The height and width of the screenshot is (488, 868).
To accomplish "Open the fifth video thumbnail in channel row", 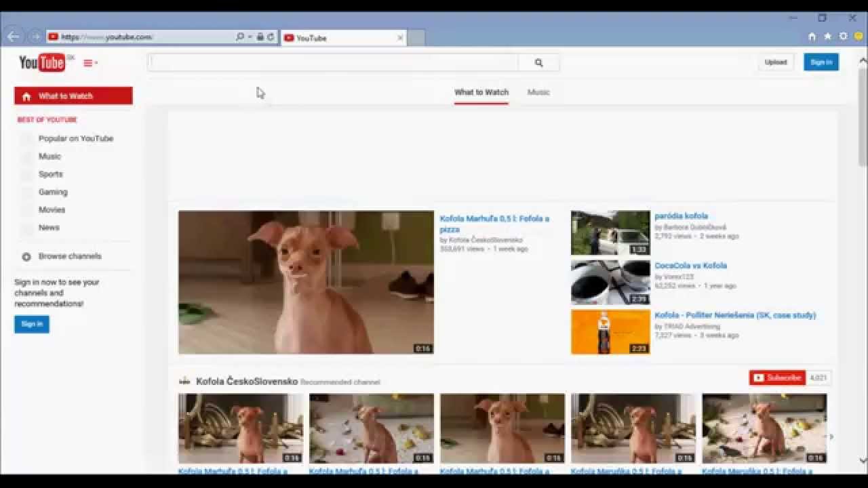I will [x=764, y=428].
